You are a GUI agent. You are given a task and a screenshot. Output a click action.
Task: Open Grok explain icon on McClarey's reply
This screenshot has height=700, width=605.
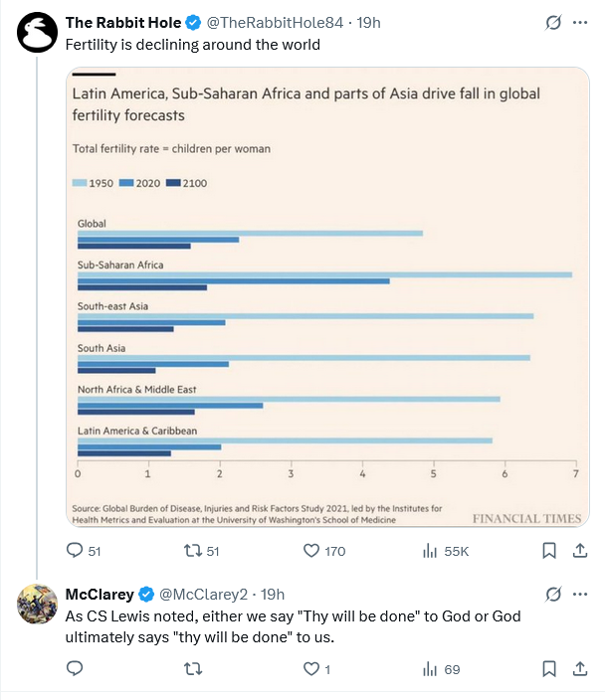tap(552, 595)
